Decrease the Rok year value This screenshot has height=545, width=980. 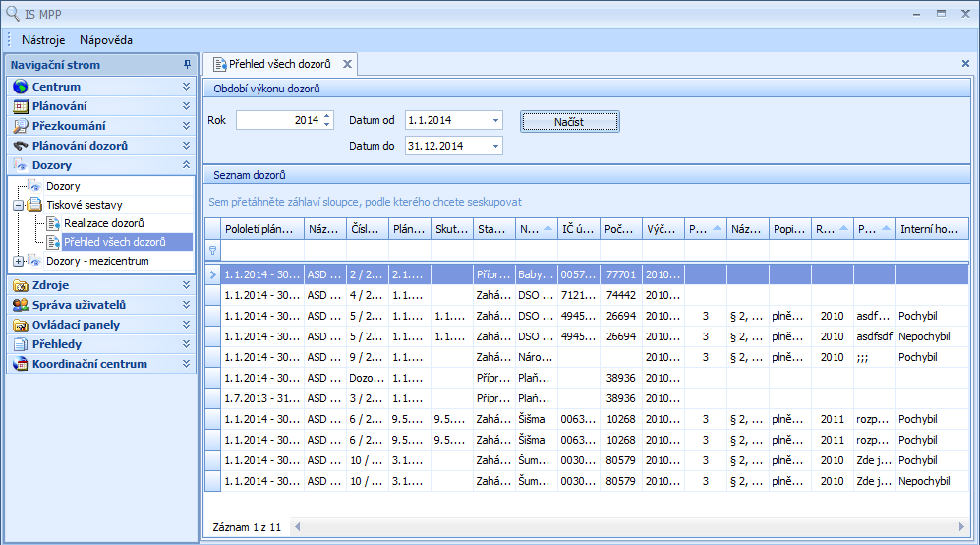pyautogui.click(x=327, y=124)
